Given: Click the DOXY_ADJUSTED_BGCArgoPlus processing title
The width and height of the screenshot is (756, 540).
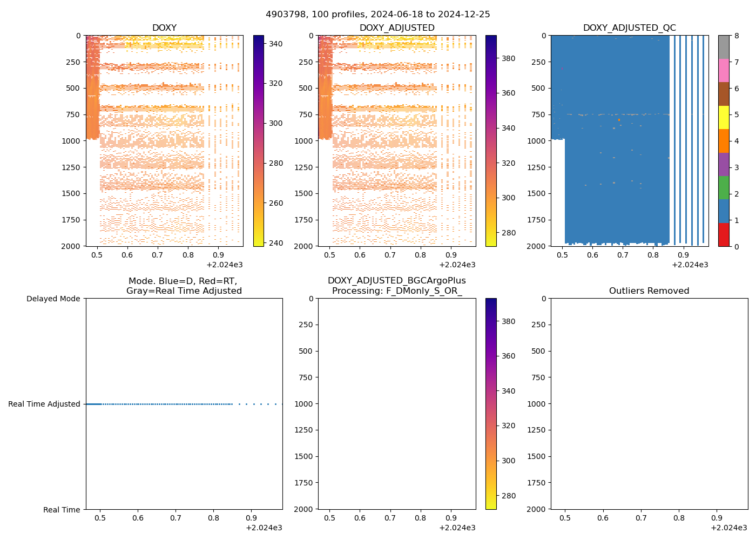Looking at the screenshot, I should pyautogui.click(x=397, y=286).
